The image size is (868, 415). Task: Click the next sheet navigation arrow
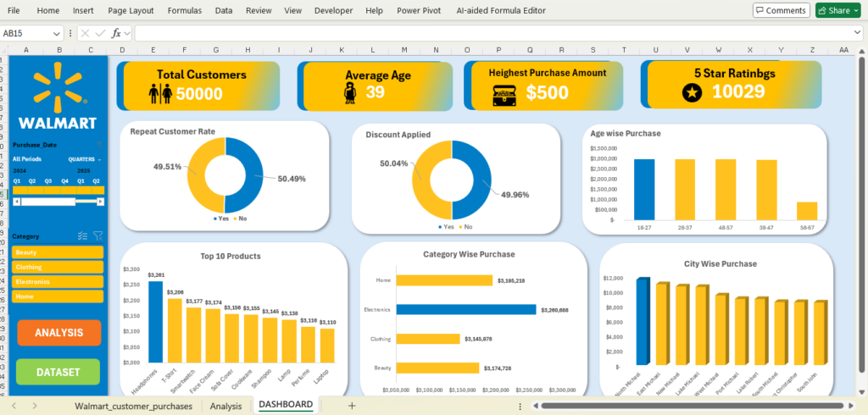(34, 406)
